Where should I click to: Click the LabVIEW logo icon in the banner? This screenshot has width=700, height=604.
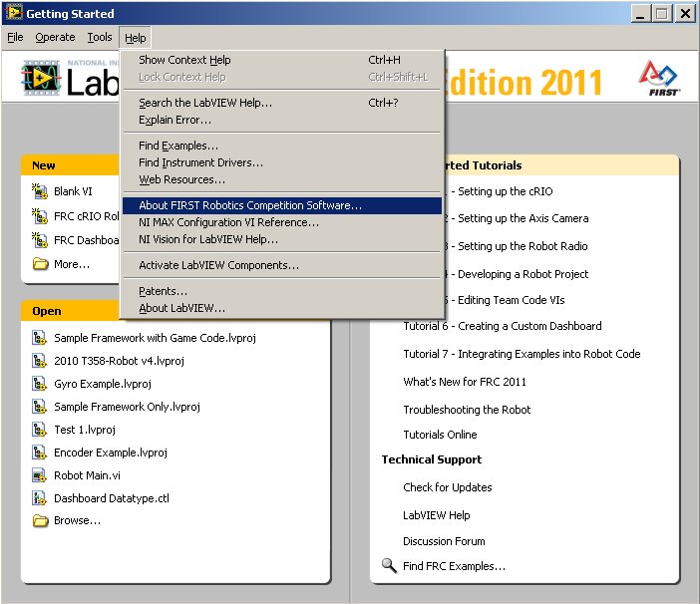(41, 78)
